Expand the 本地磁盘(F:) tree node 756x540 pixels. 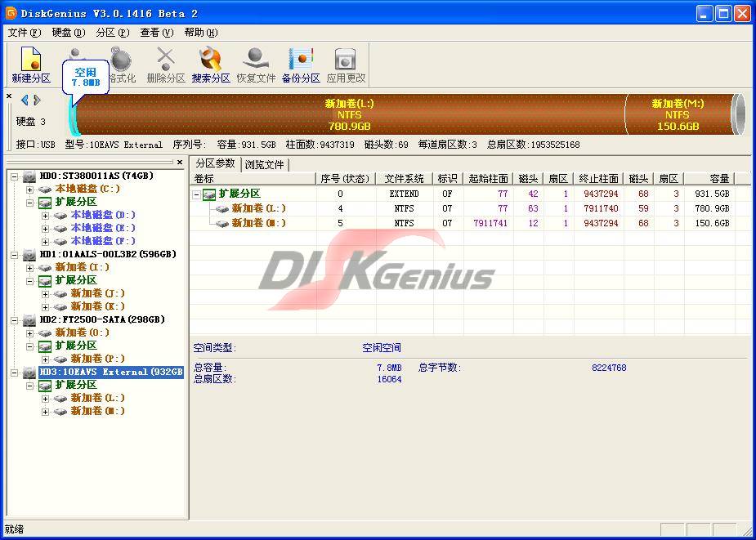tap(45, 242)
